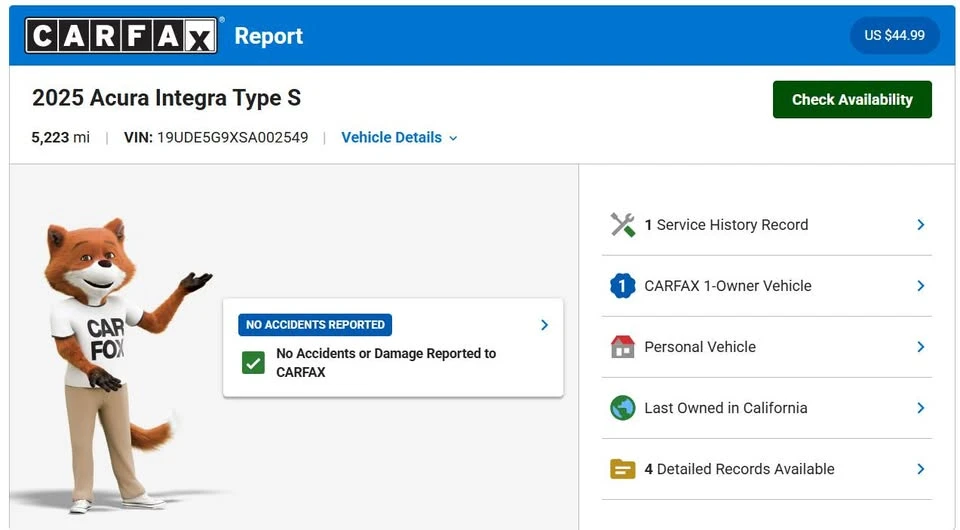Open chevron next to Personal Vehicle
Screen dimensions: 960x530
click(921, 347)
